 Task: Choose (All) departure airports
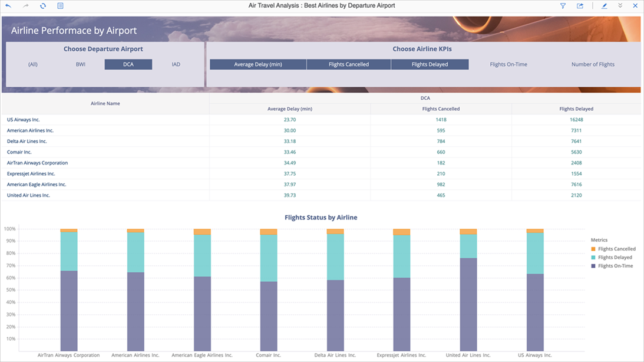point(33,64)
